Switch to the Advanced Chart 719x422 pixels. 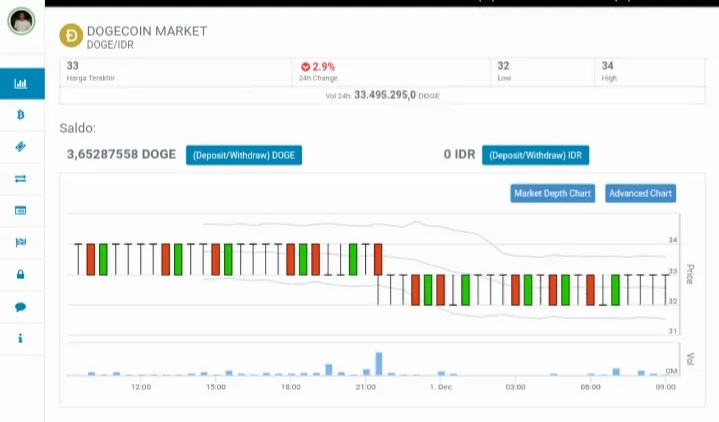[x=641, y=194]
